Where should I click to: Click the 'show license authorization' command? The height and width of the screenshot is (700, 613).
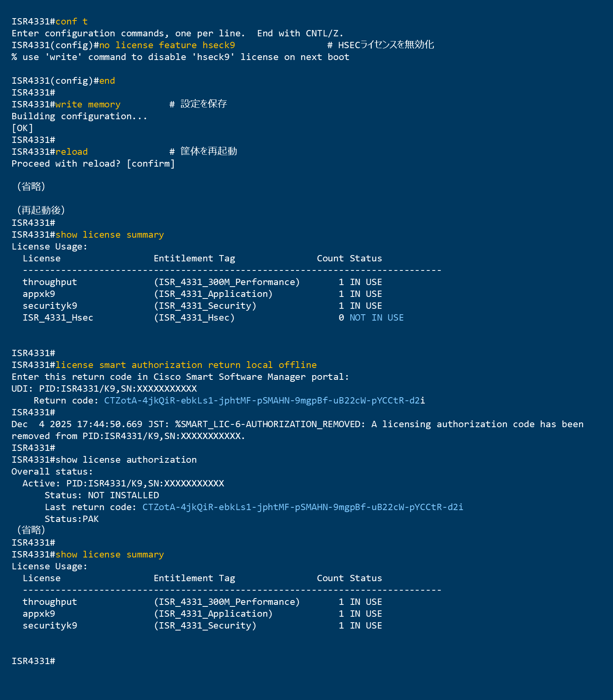126,460
